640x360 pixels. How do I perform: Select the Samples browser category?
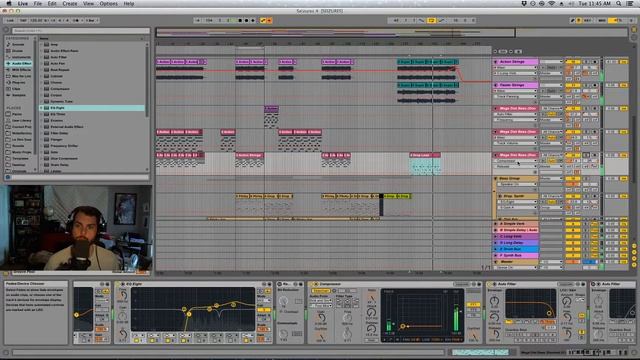[x=18, y=95]
